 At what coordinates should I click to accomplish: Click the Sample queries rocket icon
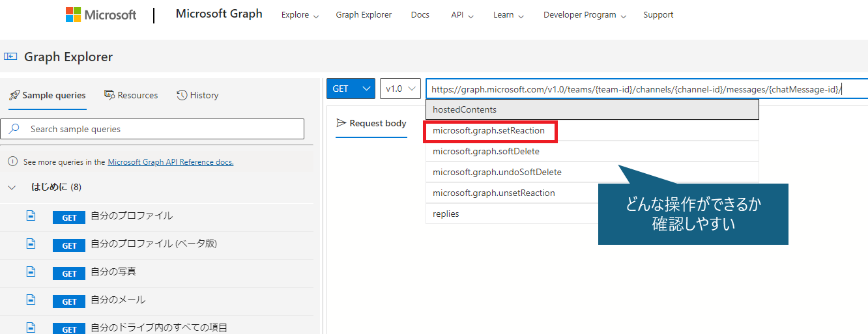[14, 95]
